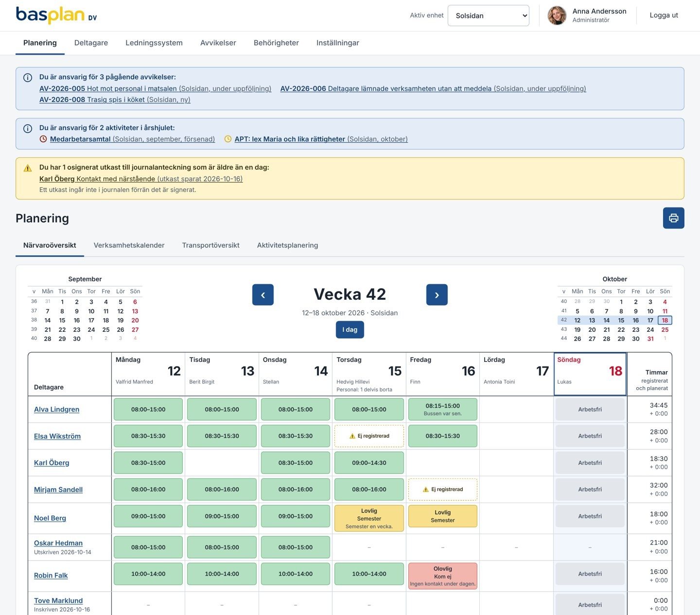
Task: Click yellow clock icon beside APT
Action: pyautogui.click(x=228, y=139)
